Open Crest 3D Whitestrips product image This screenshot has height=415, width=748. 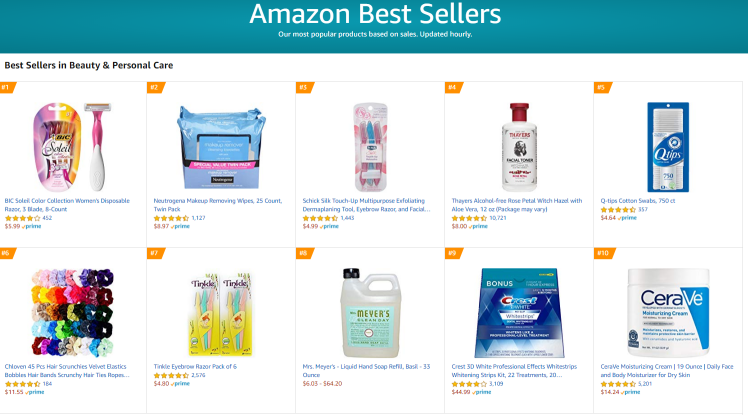click(519, 312)
